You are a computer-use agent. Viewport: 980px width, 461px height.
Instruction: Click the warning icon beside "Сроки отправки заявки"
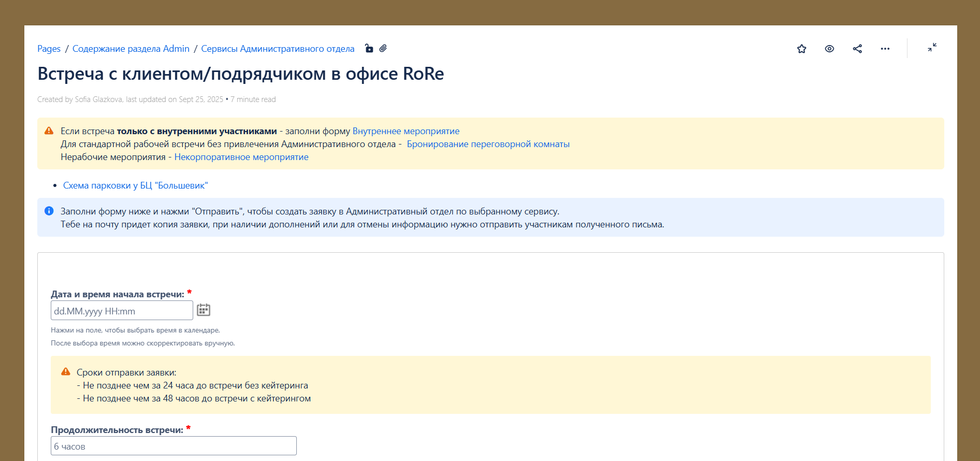coord(66,372)
